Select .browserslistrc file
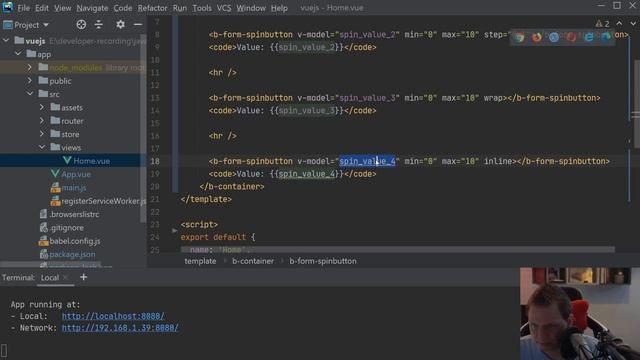640x360 pixels. pos(74,214)
